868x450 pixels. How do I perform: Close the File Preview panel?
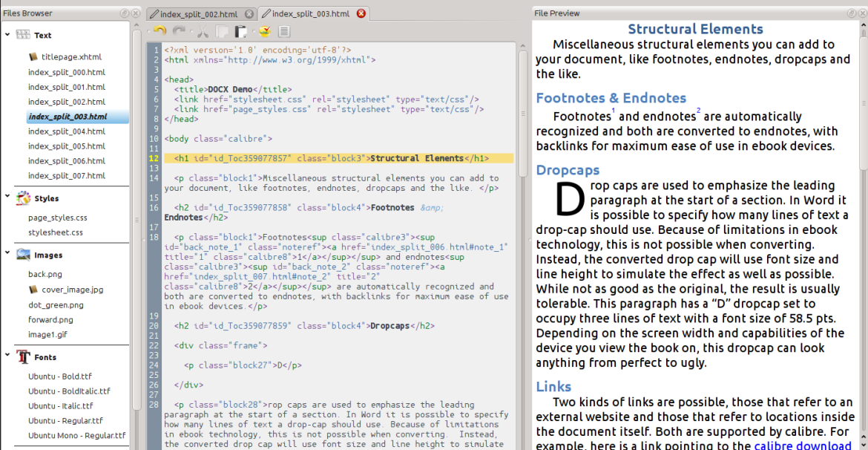click(861, 13)
